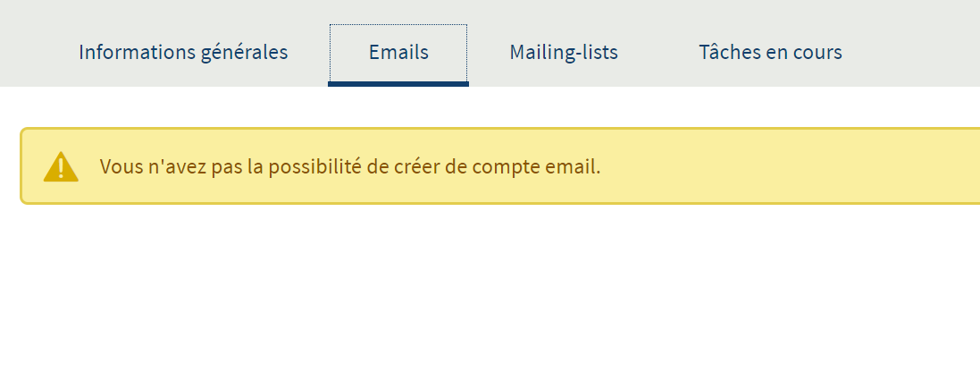The width and height of the screenshot is (980, 372).
Task: Open the Informations générales tab
Action: (x=183, y=52)
